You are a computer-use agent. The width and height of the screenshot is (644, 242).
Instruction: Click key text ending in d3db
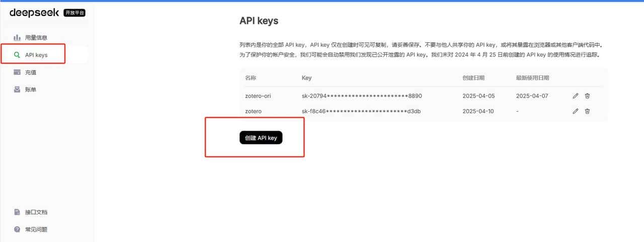click(362, 111)
